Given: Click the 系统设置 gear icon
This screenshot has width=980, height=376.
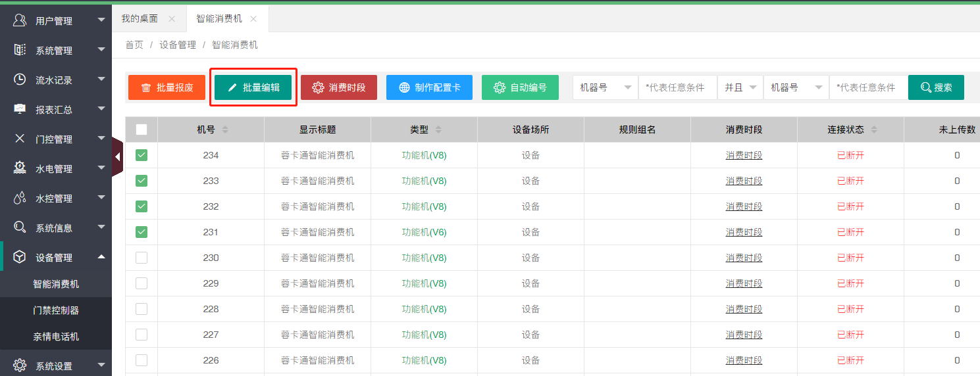Looking at the screenshot, I should (x=20, y=365).
